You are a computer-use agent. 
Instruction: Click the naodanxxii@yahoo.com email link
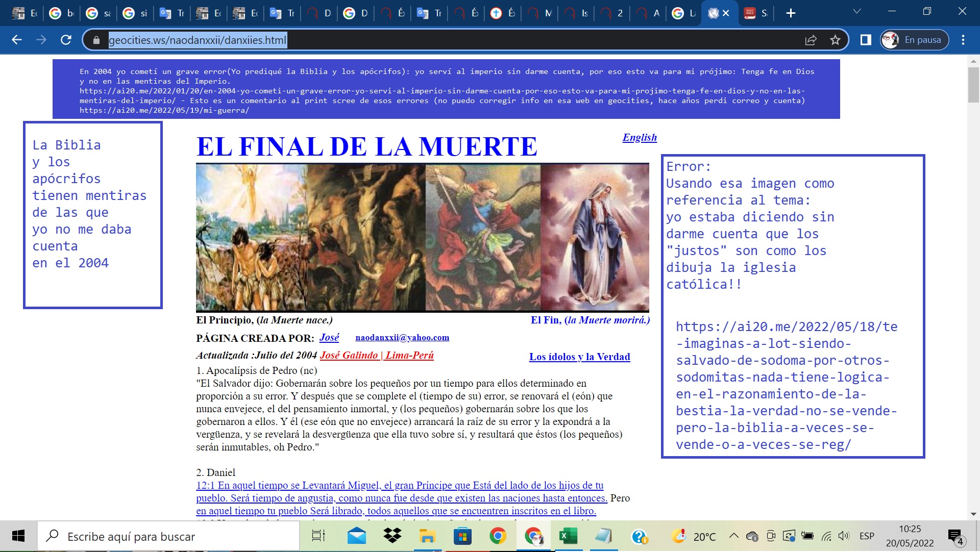point(402,337)
